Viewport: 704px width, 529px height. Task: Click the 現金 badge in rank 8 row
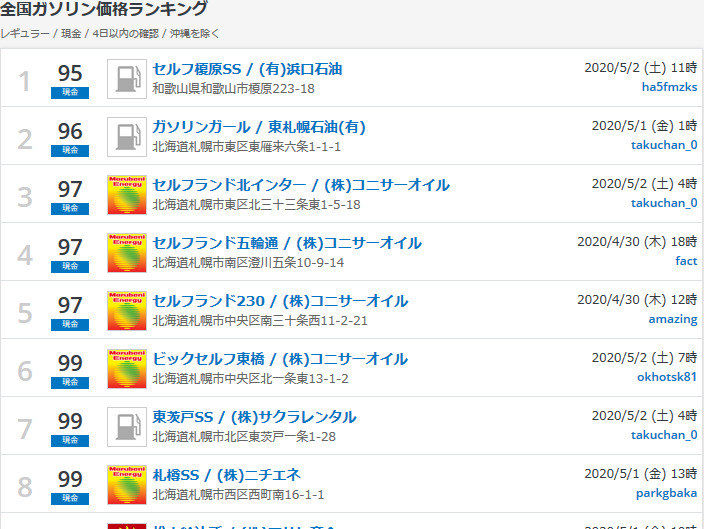tap(70, 498)
